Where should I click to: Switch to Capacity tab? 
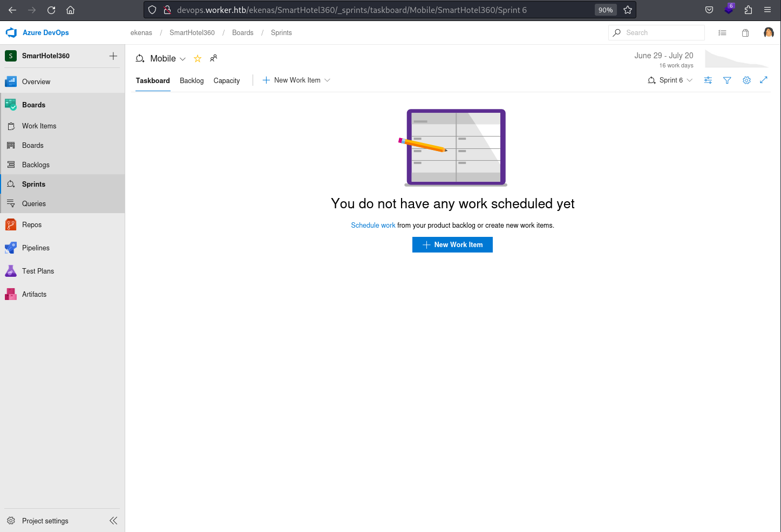coord(227,81)
